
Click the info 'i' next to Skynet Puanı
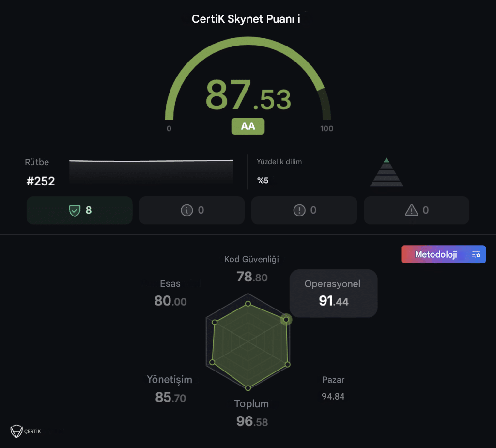(x=298, y=19)
